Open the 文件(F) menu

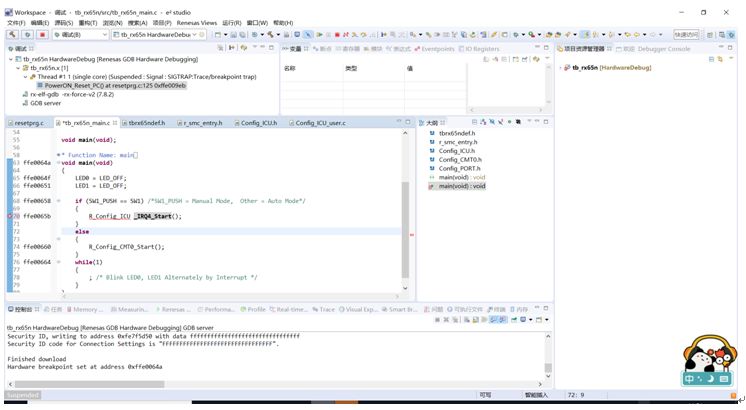16,23
